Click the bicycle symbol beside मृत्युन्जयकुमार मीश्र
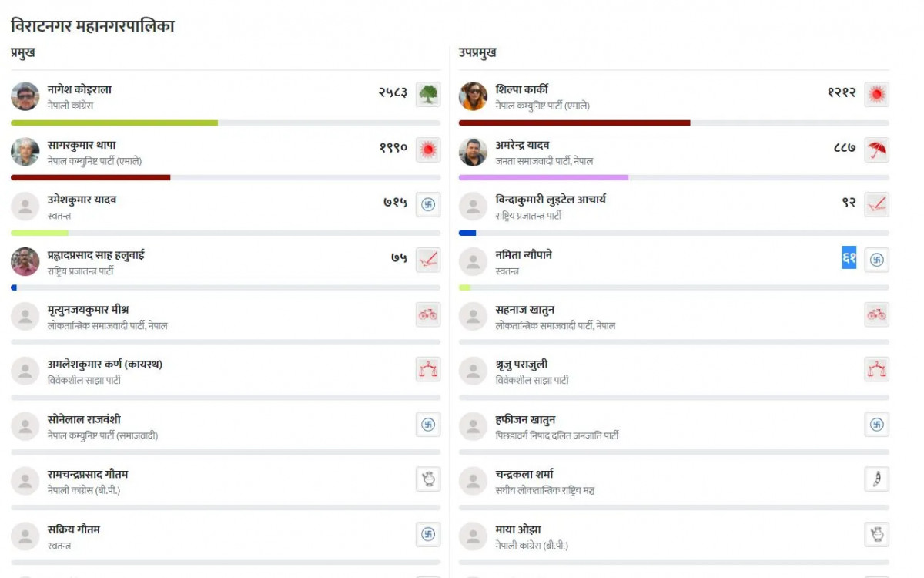The image size is (924, 578). pos(428,314)
